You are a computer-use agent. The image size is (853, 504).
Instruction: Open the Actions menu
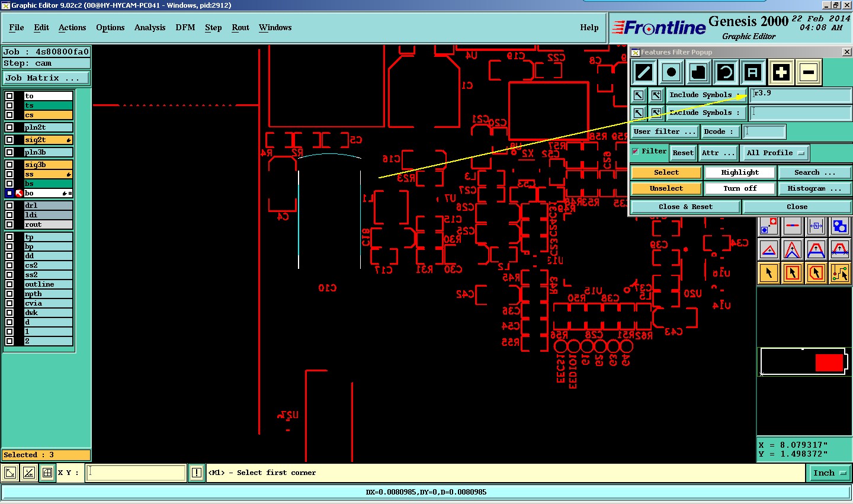pos(72,27)
